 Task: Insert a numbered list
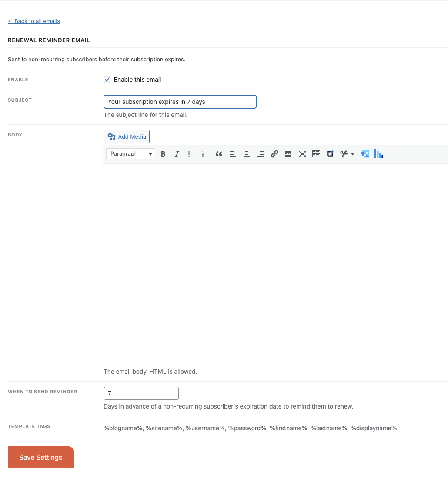click(205, 154)
